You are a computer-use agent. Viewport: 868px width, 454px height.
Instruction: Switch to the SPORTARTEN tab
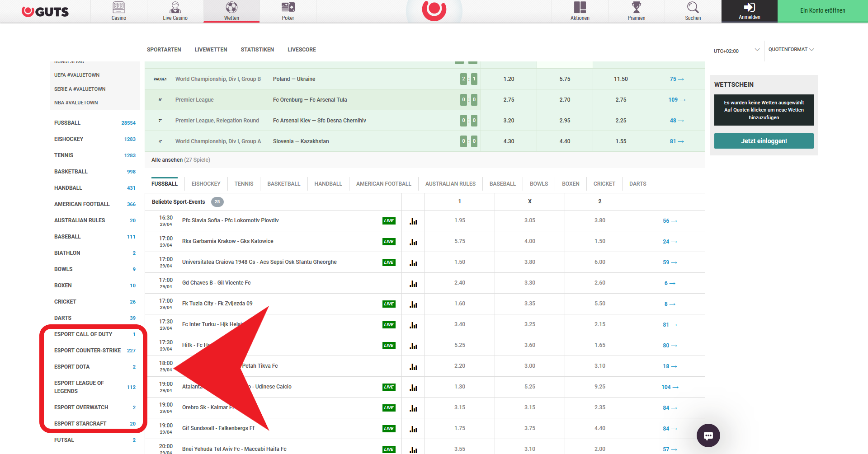point(164,50)
